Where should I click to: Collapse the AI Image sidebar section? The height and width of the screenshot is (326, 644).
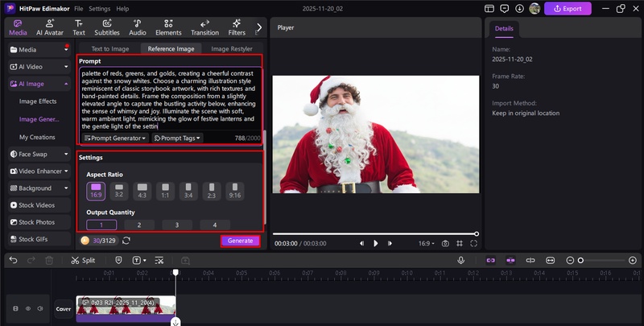pyautogui.click(x=39, y=84)
